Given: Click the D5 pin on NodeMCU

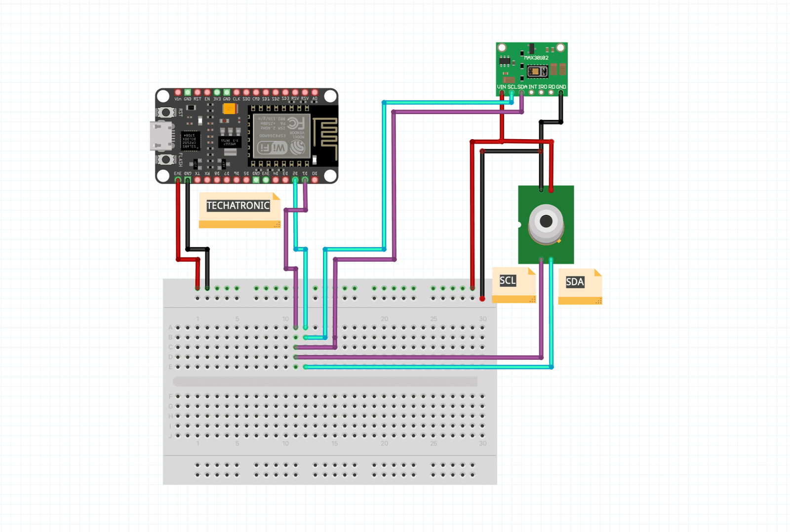Looking at the screenshot, I should (x=246, y=180).
